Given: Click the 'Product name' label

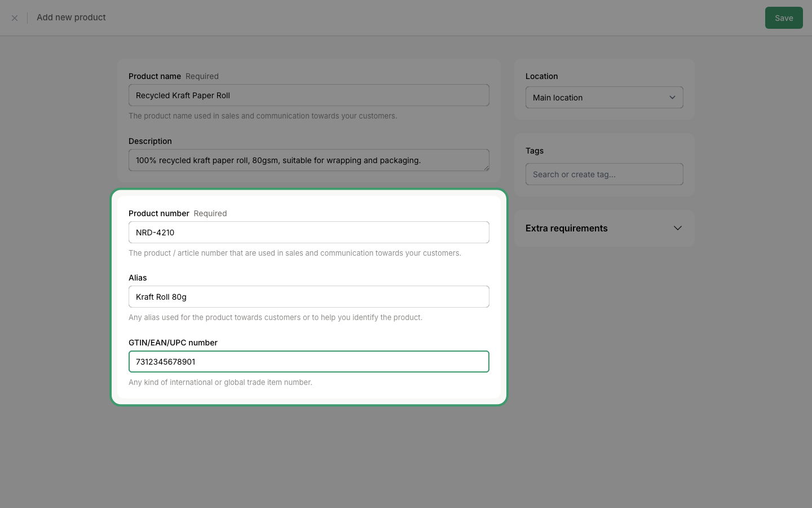Looking at the screenshot, I should 155,76.
